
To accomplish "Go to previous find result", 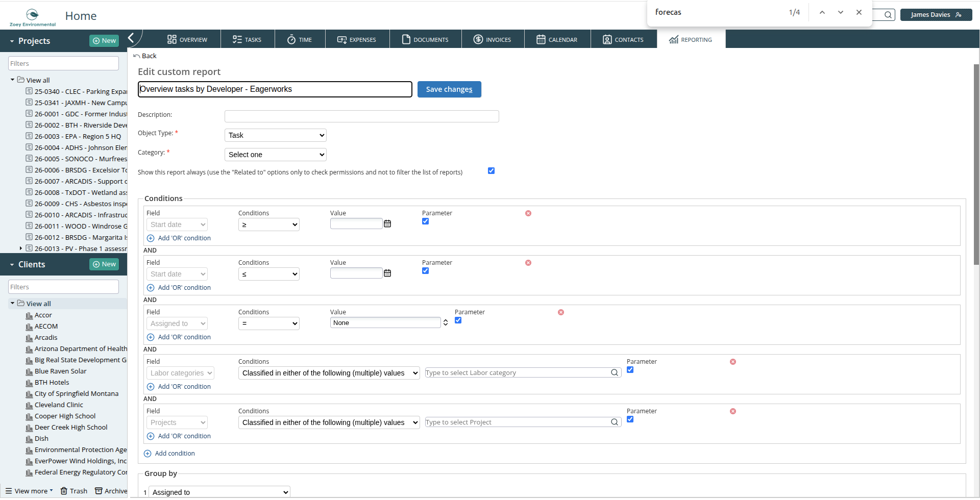I will [822, 12].
